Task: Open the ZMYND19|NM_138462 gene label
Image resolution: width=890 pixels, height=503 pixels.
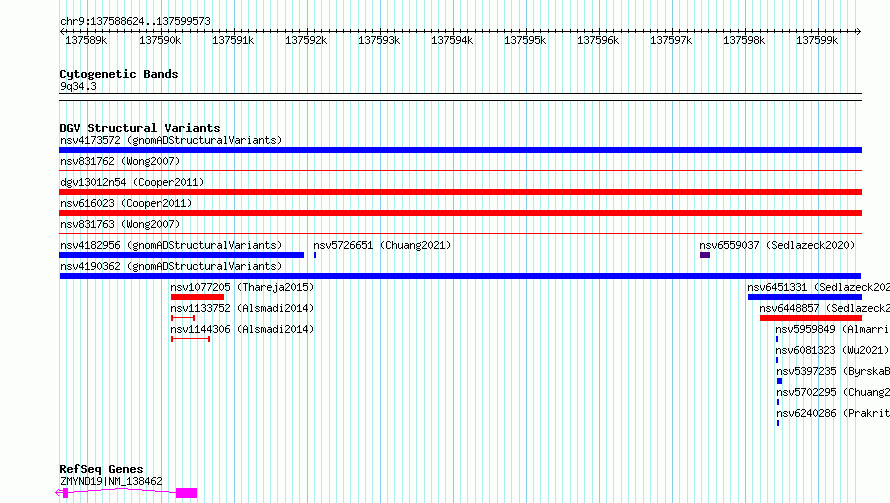Action: [111, 481]
